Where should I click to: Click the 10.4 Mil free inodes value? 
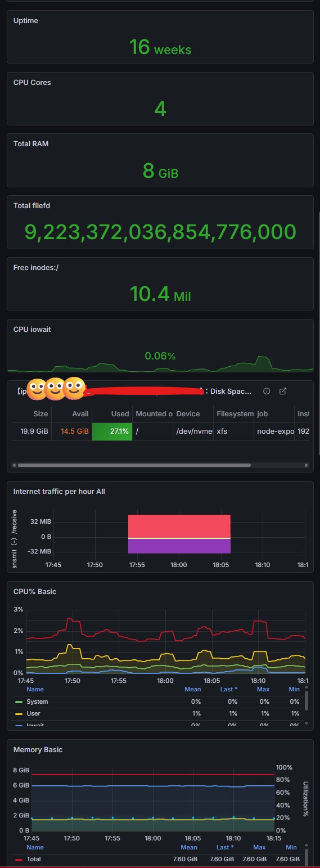click(x=160, y=294)
